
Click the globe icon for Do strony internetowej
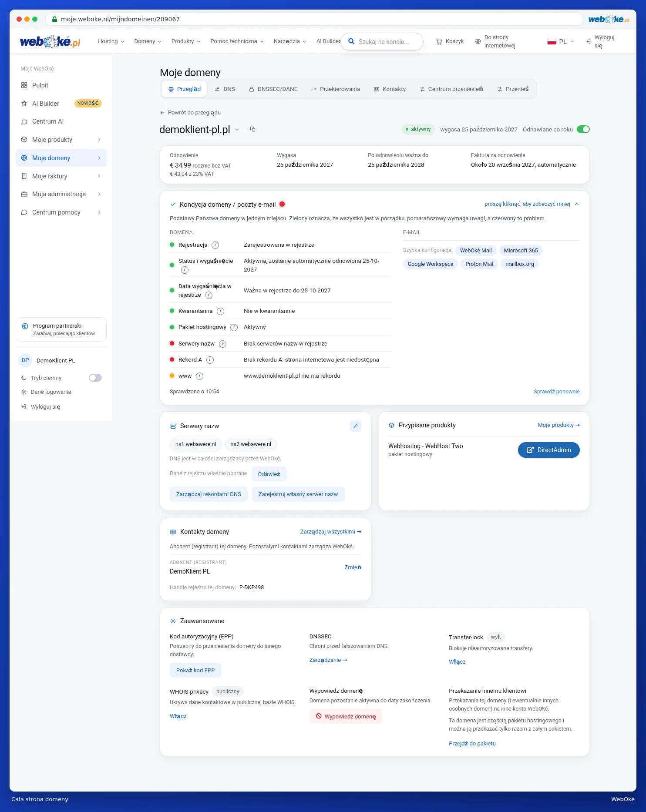coord(478,41)
